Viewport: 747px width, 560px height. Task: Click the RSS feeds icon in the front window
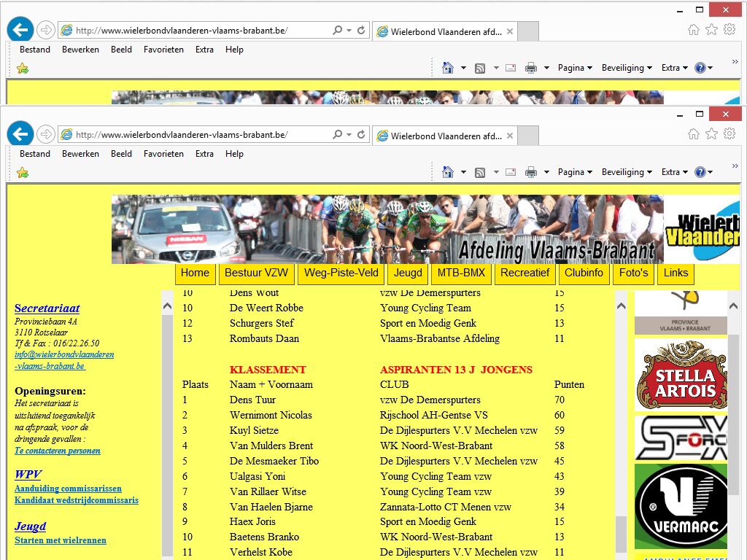click(x=480, y=172)
